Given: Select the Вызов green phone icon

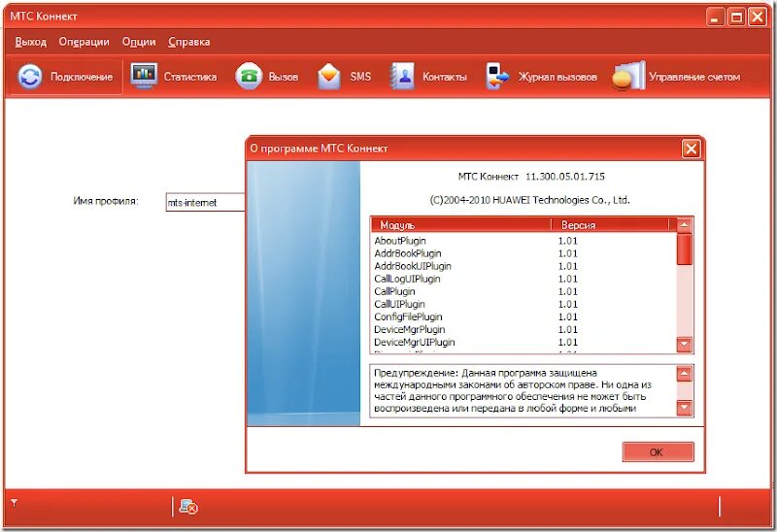Looking at the screenshot, I should [249, 77].
